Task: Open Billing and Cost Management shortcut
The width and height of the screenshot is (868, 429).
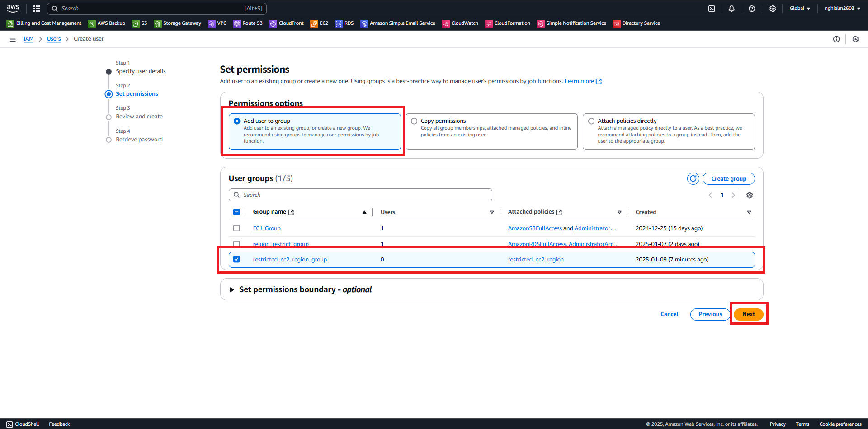Action: [44, 23]
